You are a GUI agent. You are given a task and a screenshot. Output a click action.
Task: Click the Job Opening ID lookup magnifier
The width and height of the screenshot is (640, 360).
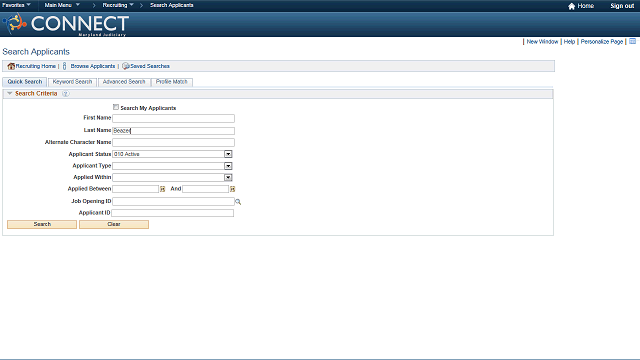[x=238, y=202]
